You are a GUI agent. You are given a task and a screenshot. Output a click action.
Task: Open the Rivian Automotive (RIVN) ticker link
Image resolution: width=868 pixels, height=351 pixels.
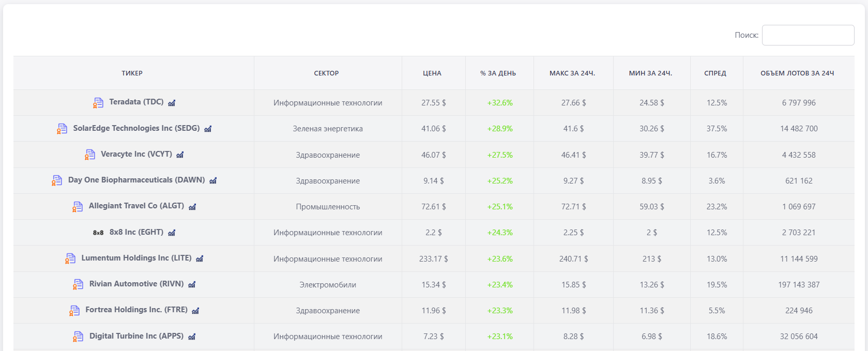point(136,284)
